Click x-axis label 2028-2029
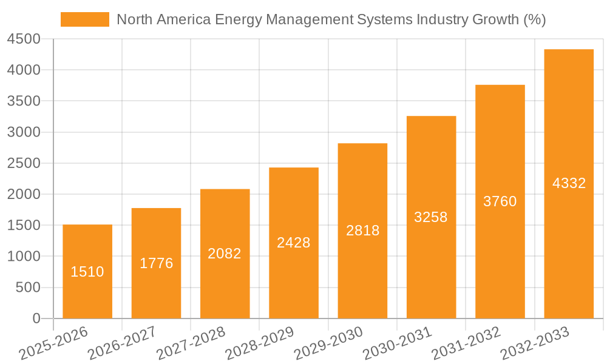 pyautogui.click(x=259, y=343)
